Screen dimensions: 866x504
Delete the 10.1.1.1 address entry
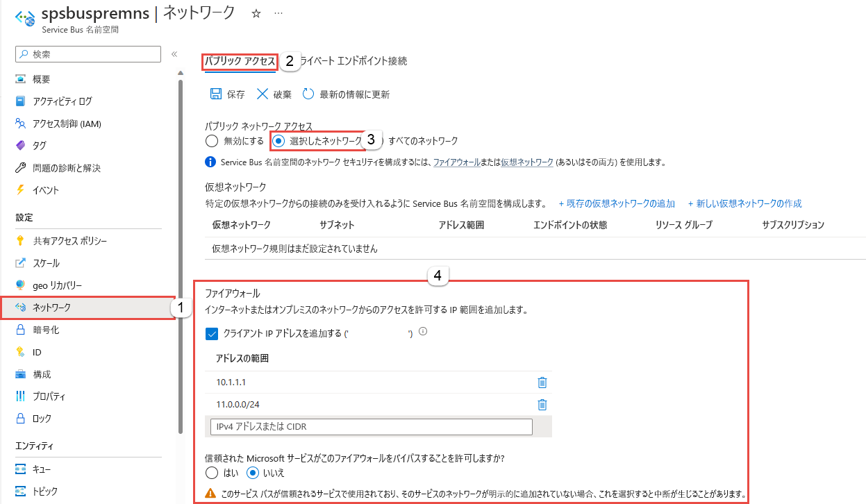pyautogui.click(x=542, y=383)
